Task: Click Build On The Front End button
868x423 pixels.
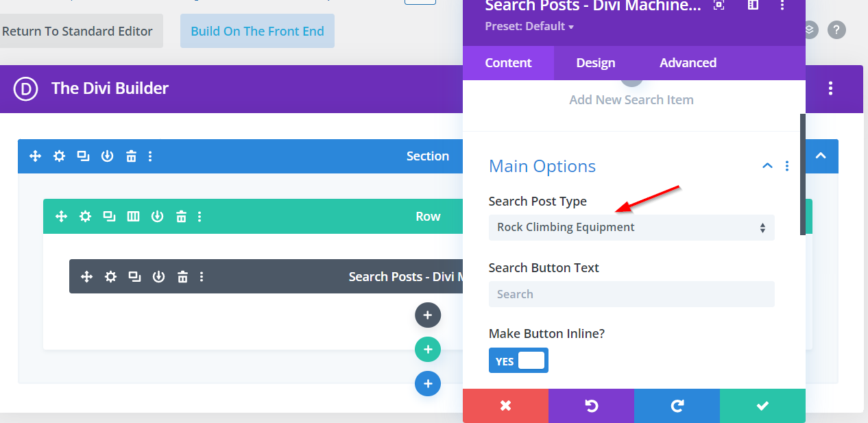Action: pos(257,32)
